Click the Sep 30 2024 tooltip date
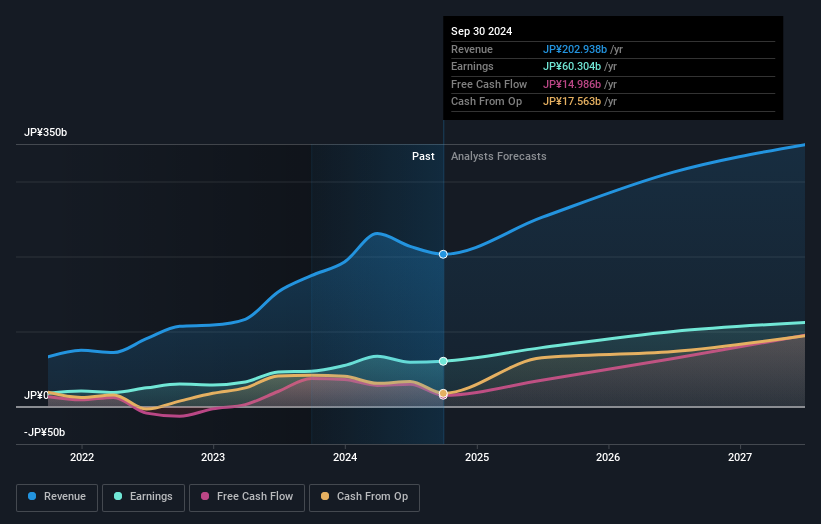This screenshot has height=524, width=821. coord(481,31)
